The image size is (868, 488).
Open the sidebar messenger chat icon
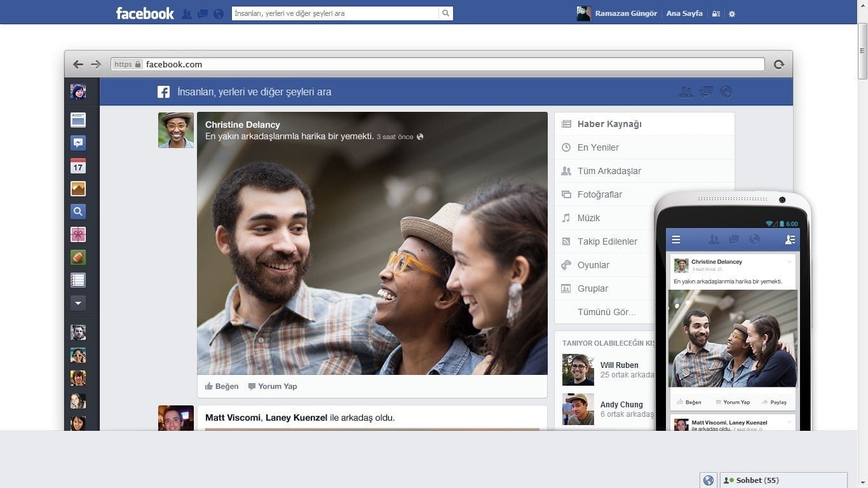pos(78,143)
